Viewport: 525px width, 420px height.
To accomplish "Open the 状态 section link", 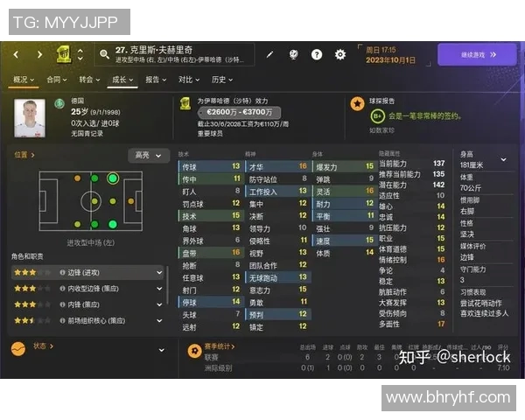I will coord(43,346).
